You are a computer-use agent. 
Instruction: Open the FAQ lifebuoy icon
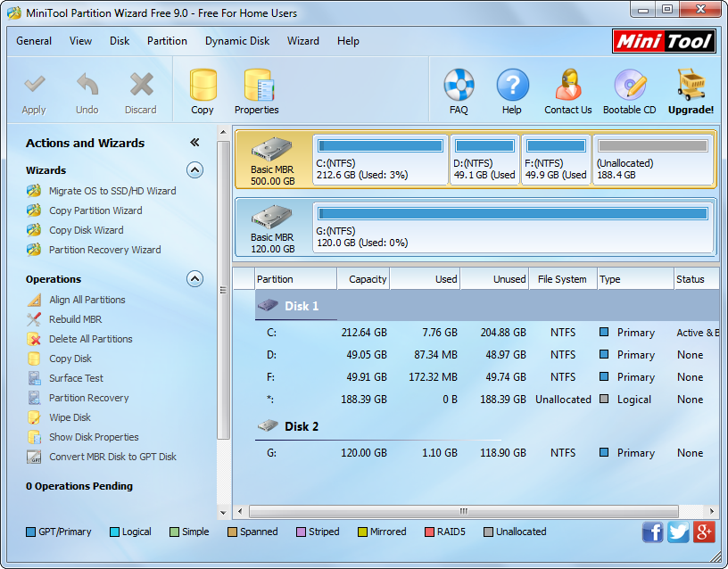click(459, 85)
